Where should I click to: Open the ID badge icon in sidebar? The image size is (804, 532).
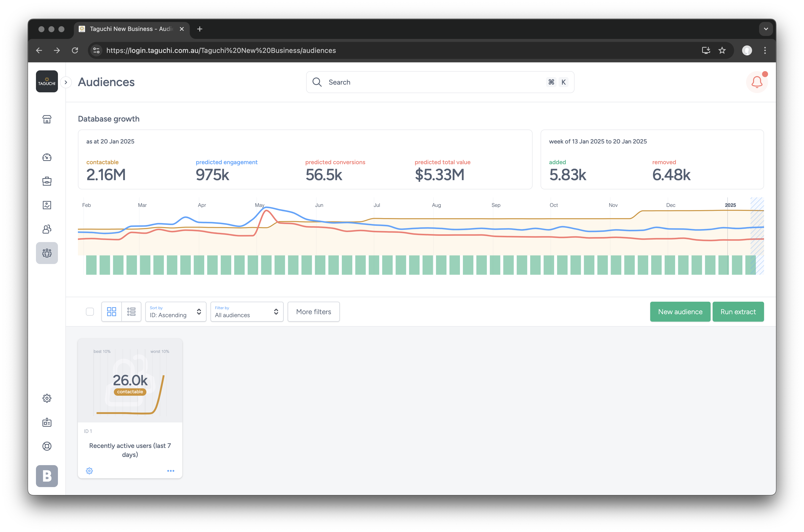tap(47, 422)
